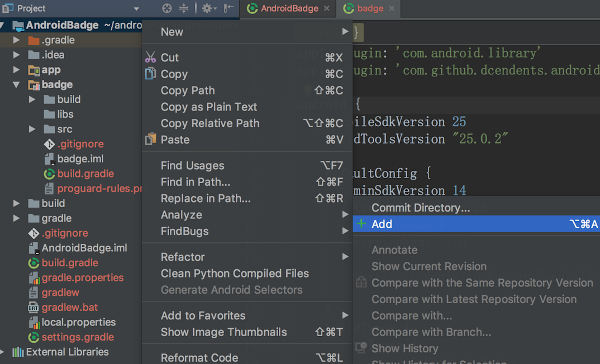Expand External Libraries node
The width and height of the screenshot is (600, 364).
[2, 352]
